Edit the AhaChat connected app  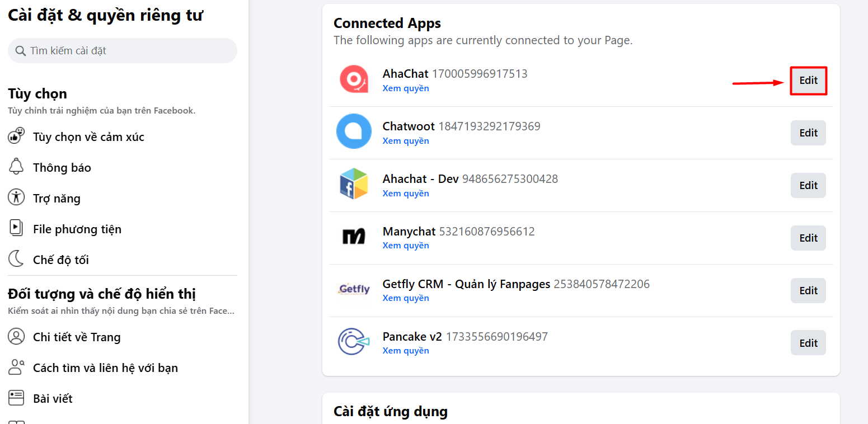point(808,81)
